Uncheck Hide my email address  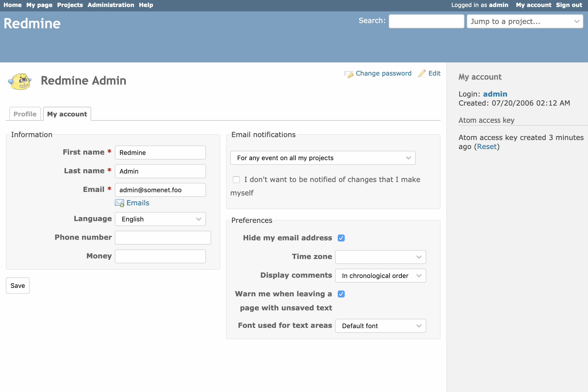341,238
